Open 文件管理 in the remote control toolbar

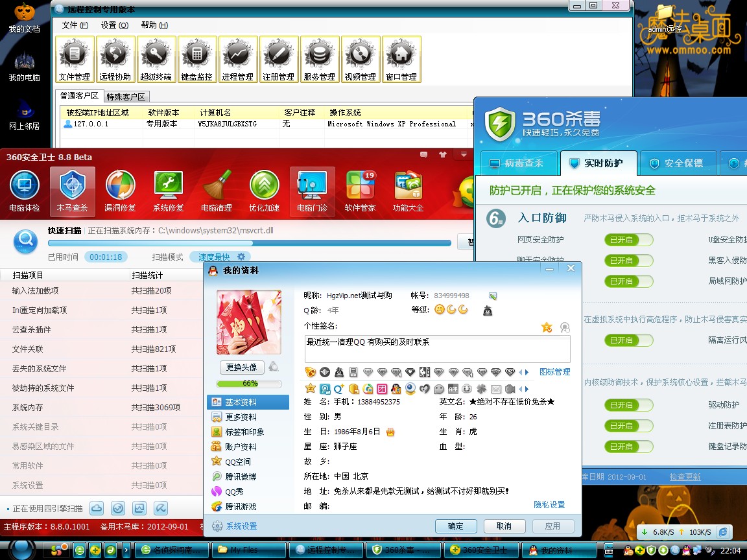75,60
